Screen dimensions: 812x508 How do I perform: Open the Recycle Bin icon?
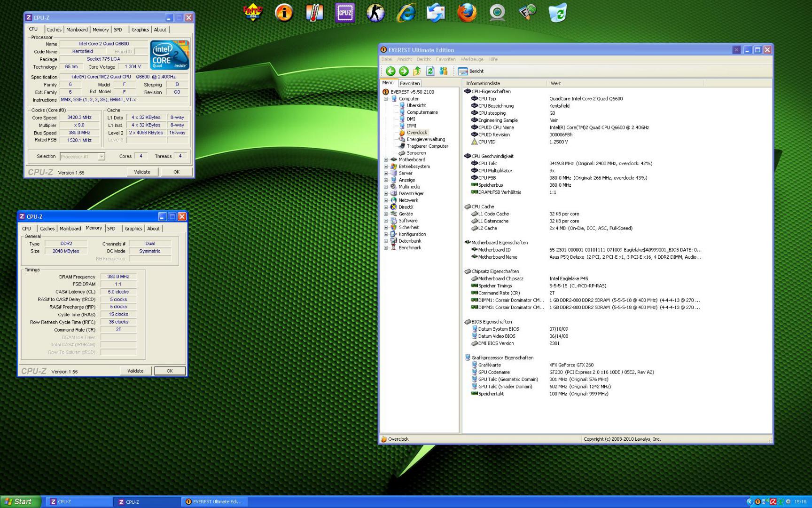tap(557, 13)
